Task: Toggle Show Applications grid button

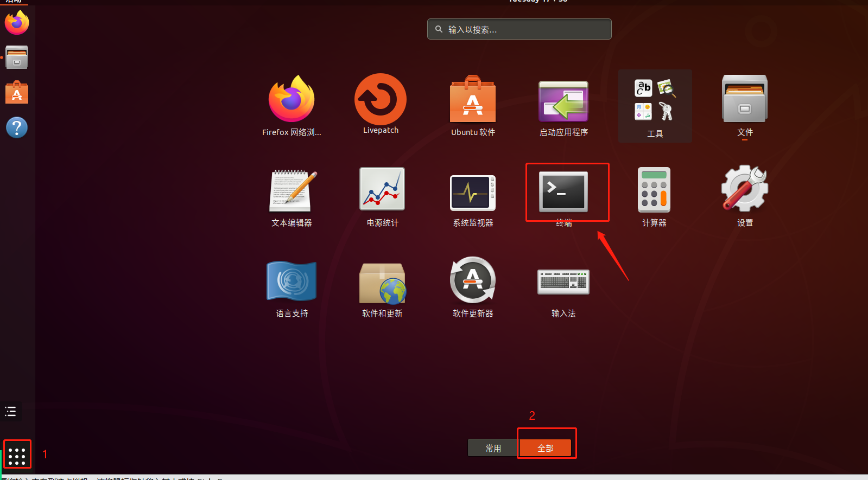Action: tap(17, 456)
